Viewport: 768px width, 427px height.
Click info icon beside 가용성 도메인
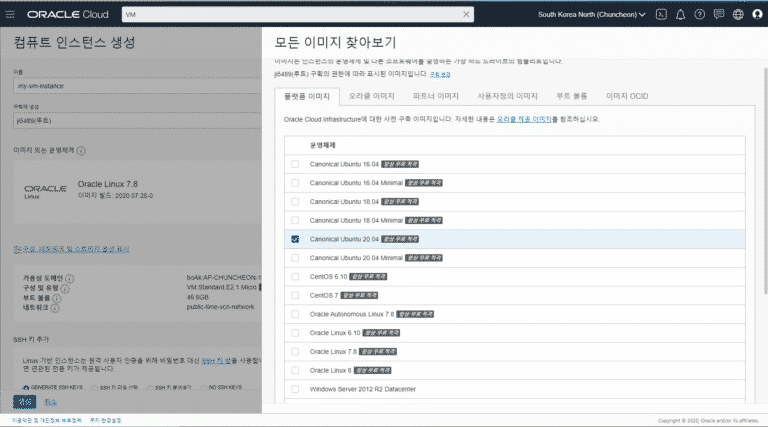[x=70, y=279]
